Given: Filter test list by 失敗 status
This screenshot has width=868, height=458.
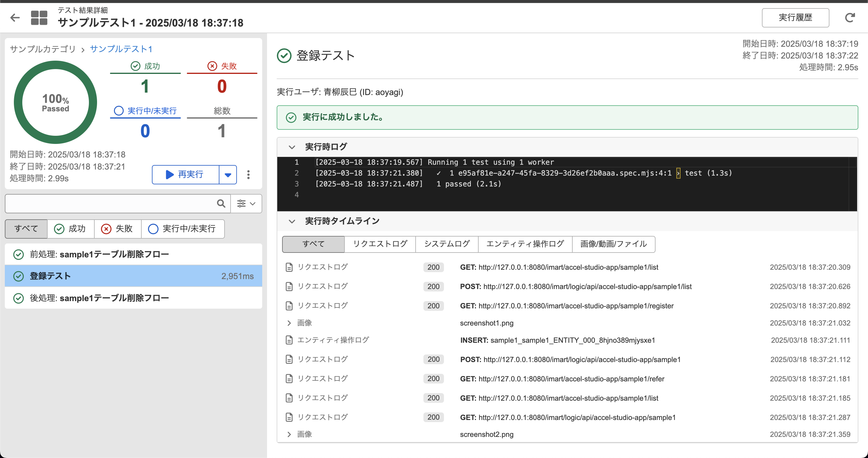Looking at the screenshot, I should [117, 229].
